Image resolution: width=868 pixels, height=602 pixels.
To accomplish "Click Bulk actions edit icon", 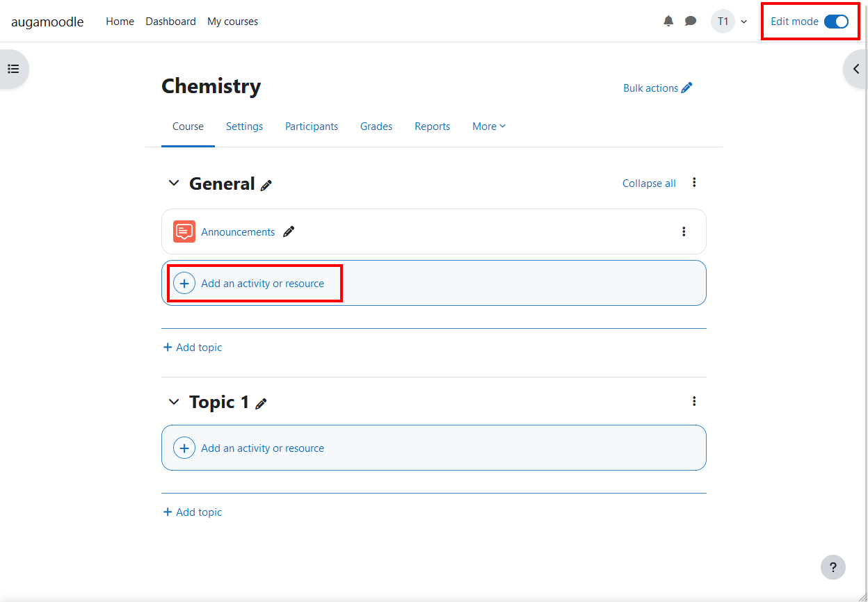I will click(x=687, y=88).
